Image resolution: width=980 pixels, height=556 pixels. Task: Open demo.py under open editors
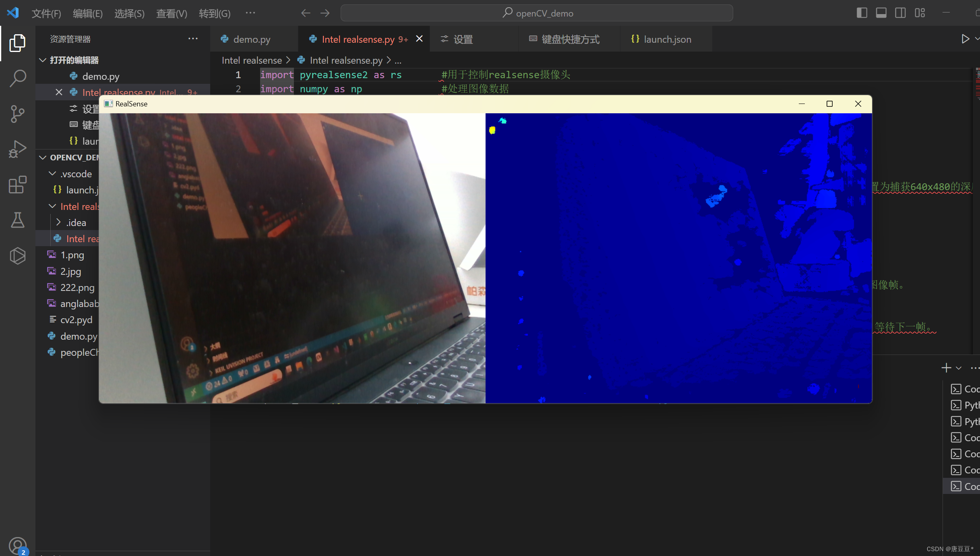click(123, 76)
